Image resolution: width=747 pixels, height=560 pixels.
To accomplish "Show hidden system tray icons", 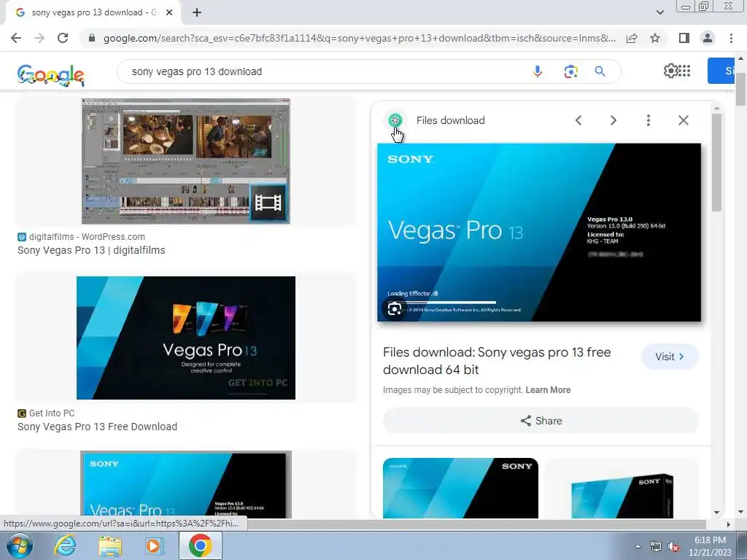I will coord(638,546).
